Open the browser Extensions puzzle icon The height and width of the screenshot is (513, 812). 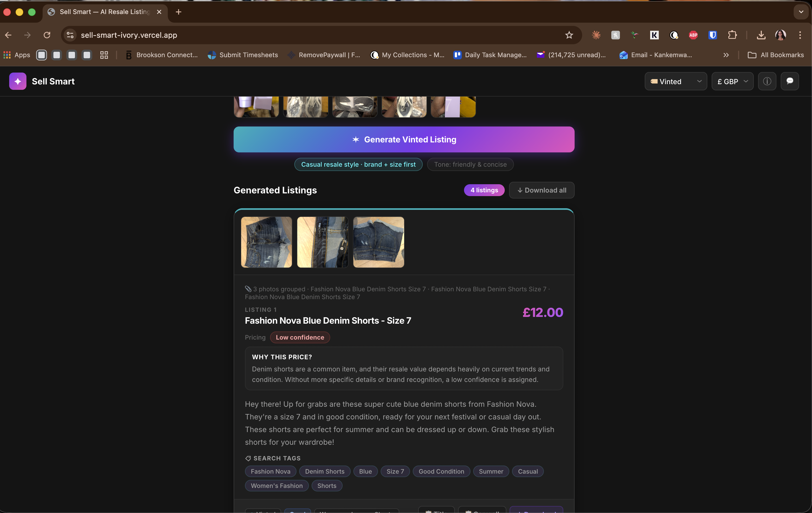point(732,35)
